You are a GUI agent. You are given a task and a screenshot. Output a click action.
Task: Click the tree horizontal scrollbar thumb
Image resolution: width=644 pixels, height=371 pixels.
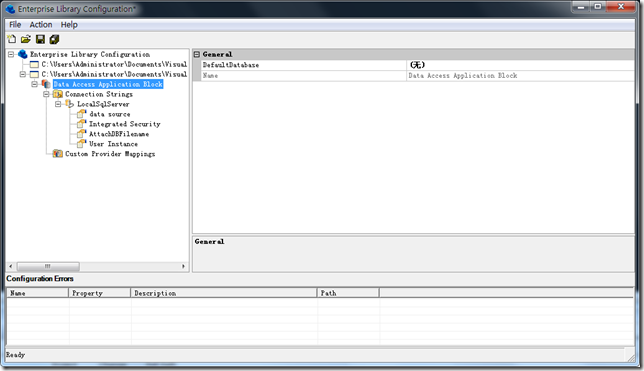point(48,266)
